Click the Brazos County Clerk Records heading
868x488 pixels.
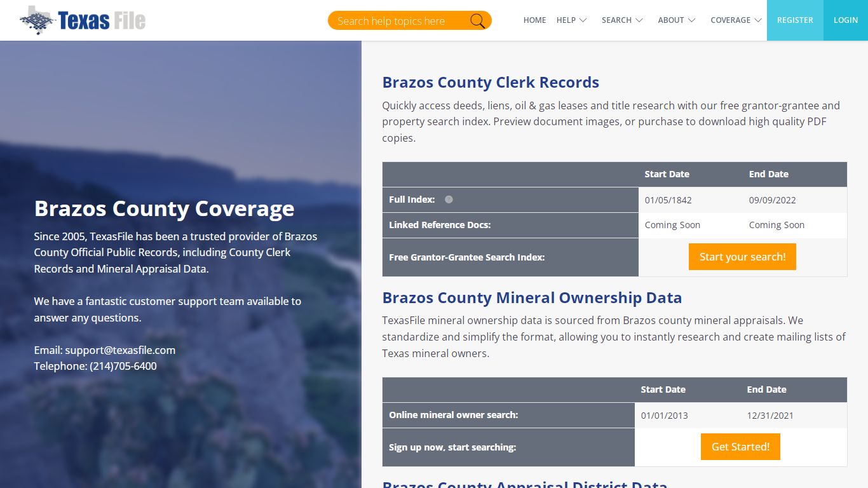click(x=491, y=83)
